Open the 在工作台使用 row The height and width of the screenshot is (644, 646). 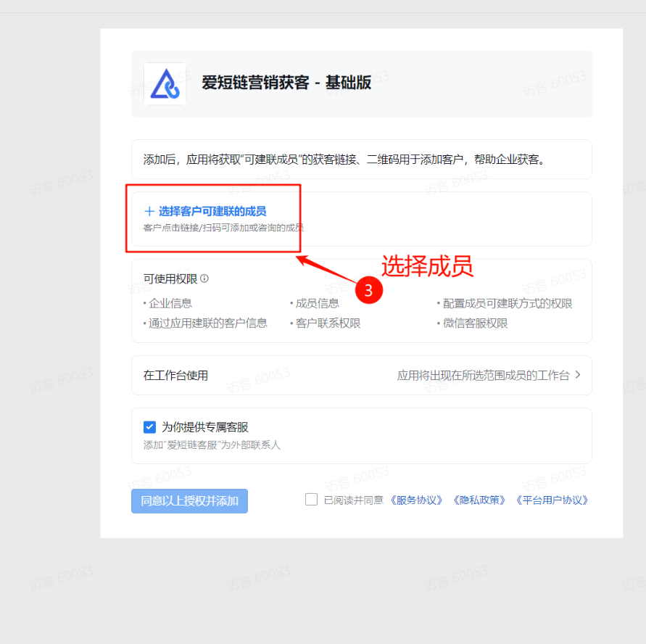pos(361,375)
